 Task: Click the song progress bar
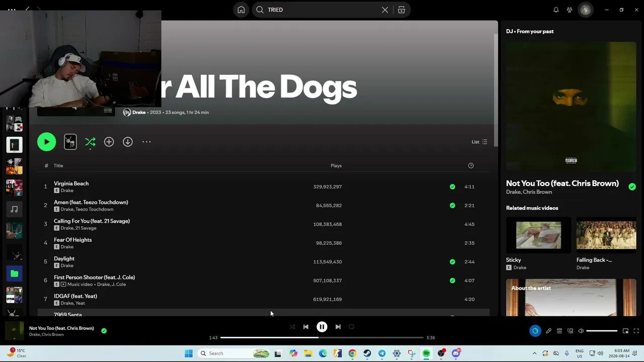(322, 337)
